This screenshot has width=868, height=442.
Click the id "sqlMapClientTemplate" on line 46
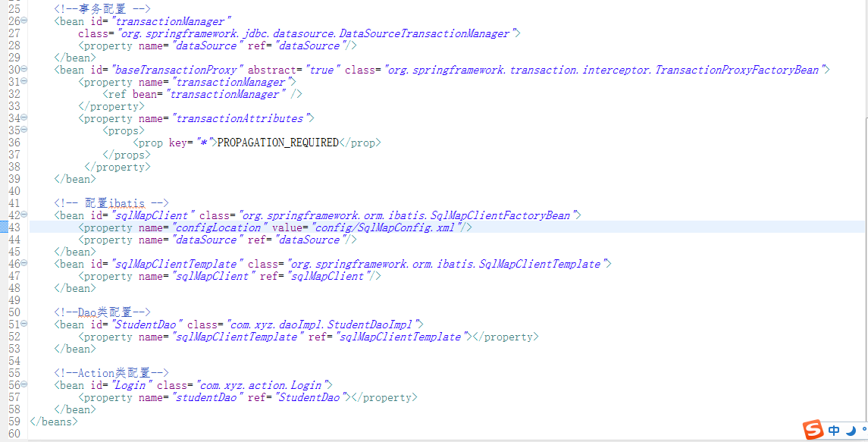[x=177, y=264]
